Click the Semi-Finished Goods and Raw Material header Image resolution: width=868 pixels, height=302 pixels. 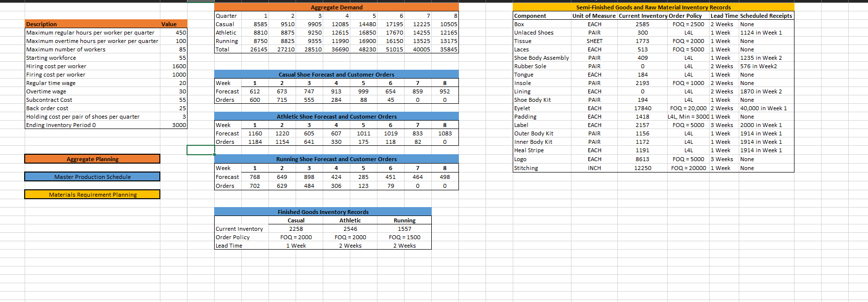point(653,7)
